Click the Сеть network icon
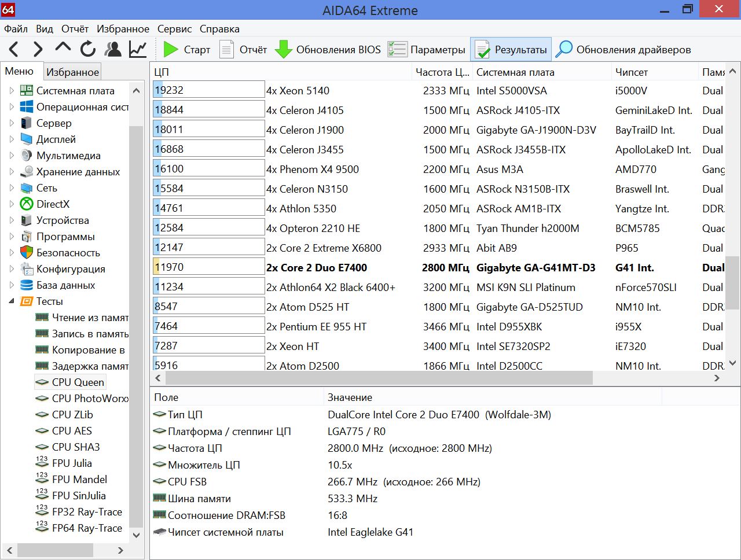 point(27,187)
